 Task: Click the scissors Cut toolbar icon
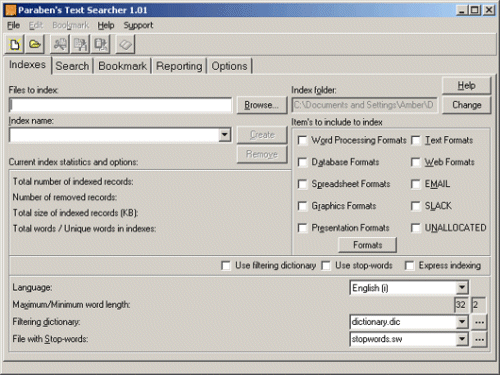tap(60, 44)
